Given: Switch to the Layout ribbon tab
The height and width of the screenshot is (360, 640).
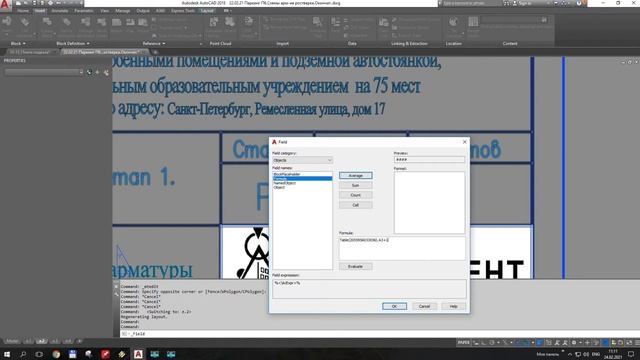Looking at the screenshot, I should click(x=207, y=11).
